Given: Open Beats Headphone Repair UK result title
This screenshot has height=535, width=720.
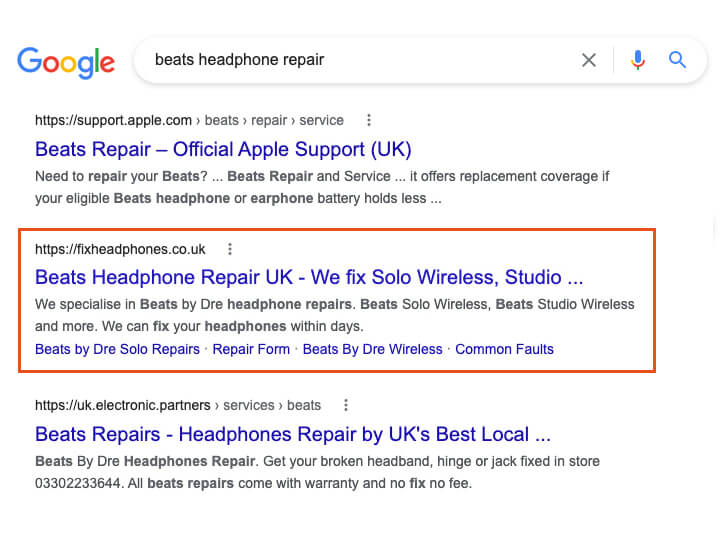Looking at the screenshot, I should pos(309,277).
